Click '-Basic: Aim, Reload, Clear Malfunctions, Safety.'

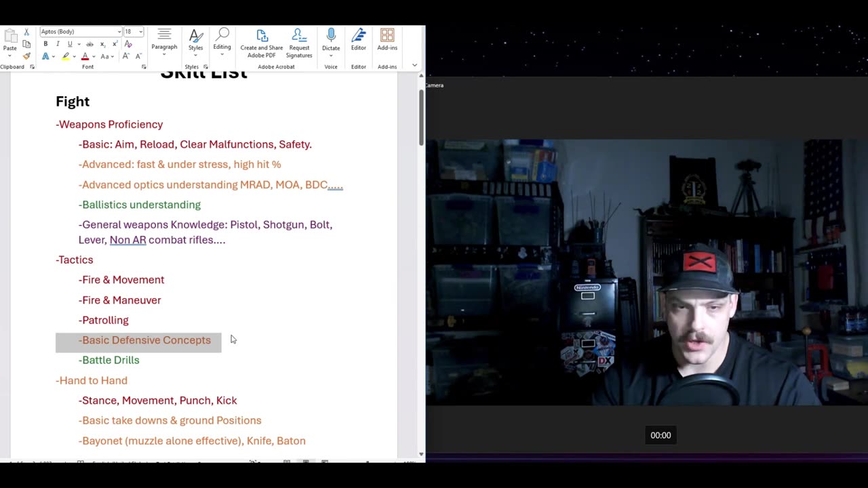[195, 144]
